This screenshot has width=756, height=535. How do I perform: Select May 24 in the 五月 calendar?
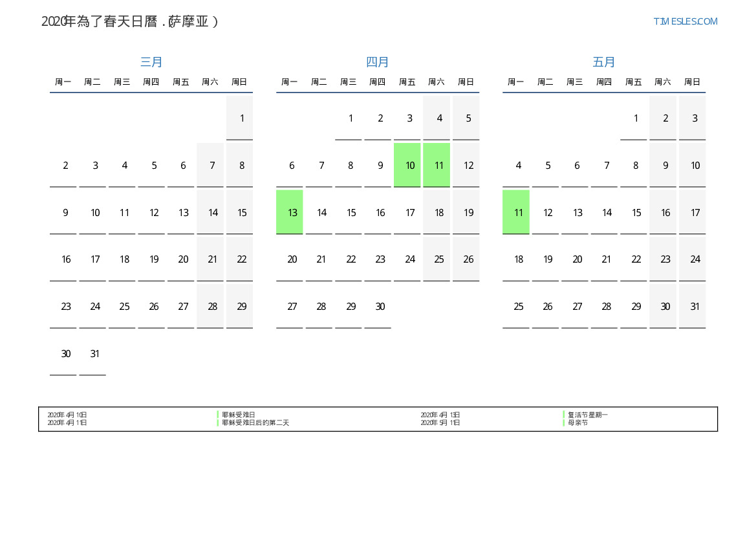click(693, 259)
